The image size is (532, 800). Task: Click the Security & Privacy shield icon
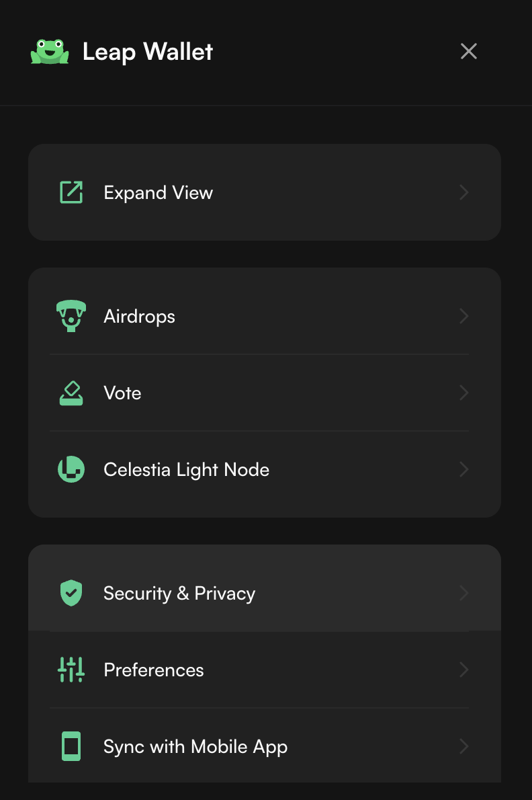tap(71, 593)
